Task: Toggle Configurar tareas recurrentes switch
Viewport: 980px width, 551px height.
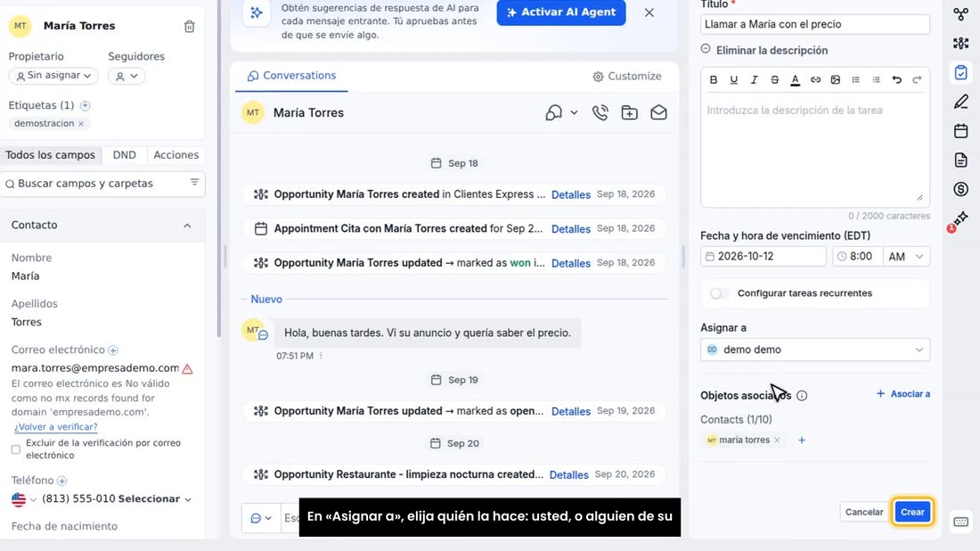Action: (719, 293)
